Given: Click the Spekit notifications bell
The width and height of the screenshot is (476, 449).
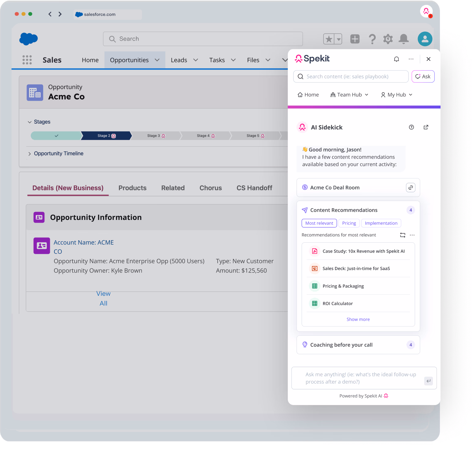Looking at the screenshot, I should pyautogui.click(x=397, y=59).
